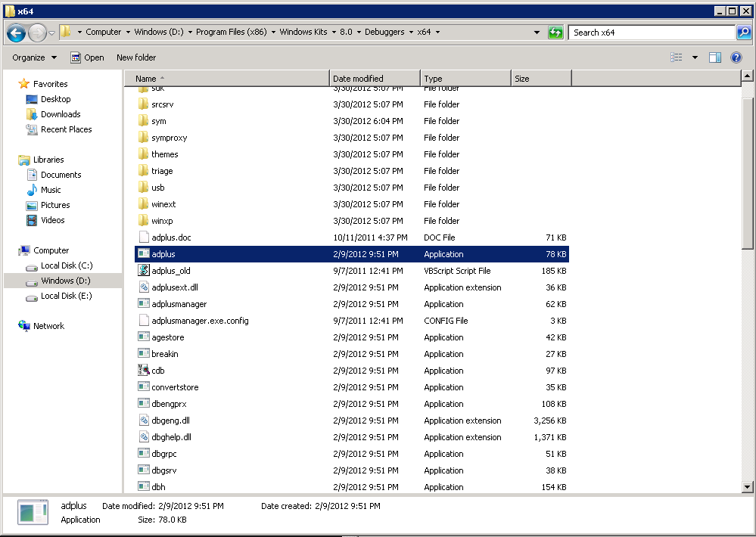Expand the Program Files (x86) breadcrumb arrow
This screenshot has height=537, width=756.
point(273,33)
